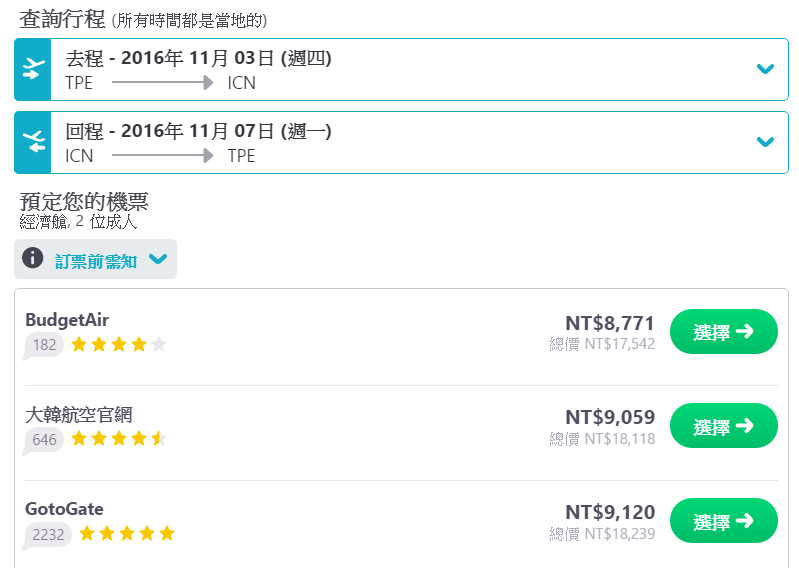Click the 大韓航空官網 646 reviews bubble
799x568 pixels.
44,440
